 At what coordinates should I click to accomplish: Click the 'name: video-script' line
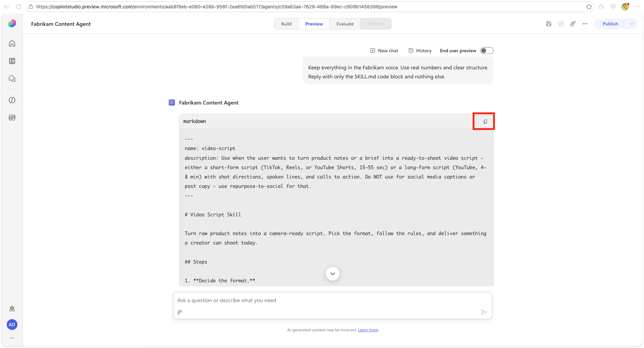click(210, 148)
